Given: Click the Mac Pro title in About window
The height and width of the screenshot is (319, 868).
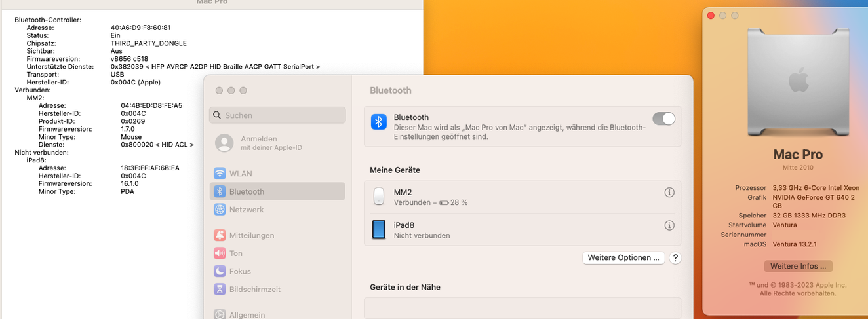Looking at the screenshot, I should click(798, 155).
